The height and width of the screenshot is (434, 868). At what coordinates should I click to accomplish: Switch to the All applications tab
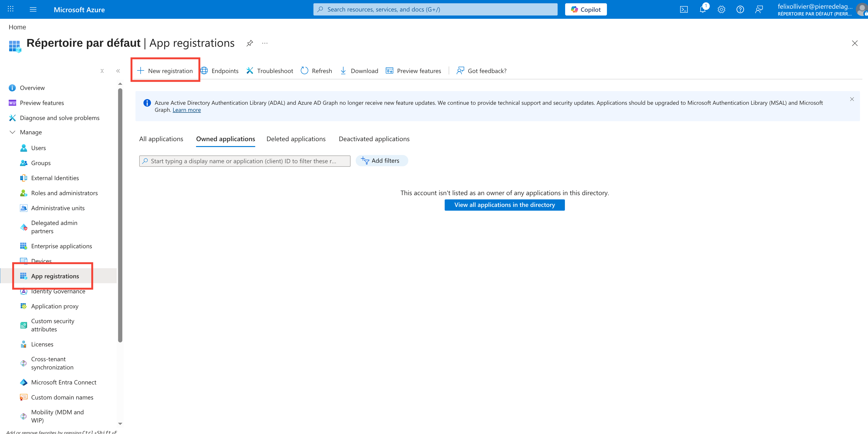(161, 139)
